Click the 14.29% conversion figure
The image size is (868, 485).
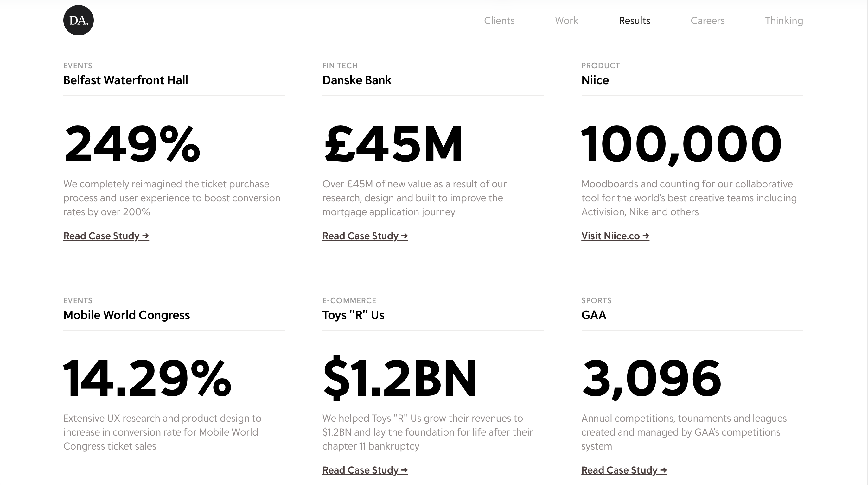pyautogui.click(x=147, y=378)
